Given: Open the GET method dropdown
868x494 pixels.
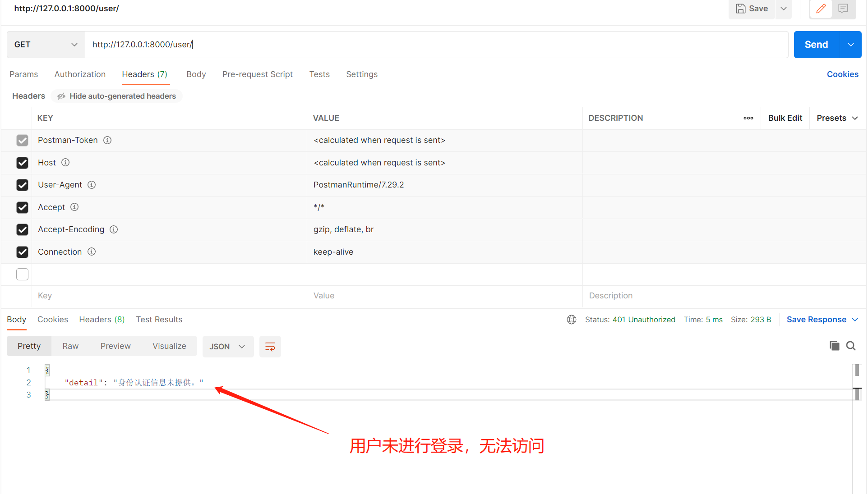Looking at the screenshot, I should [x=46, y=45].
